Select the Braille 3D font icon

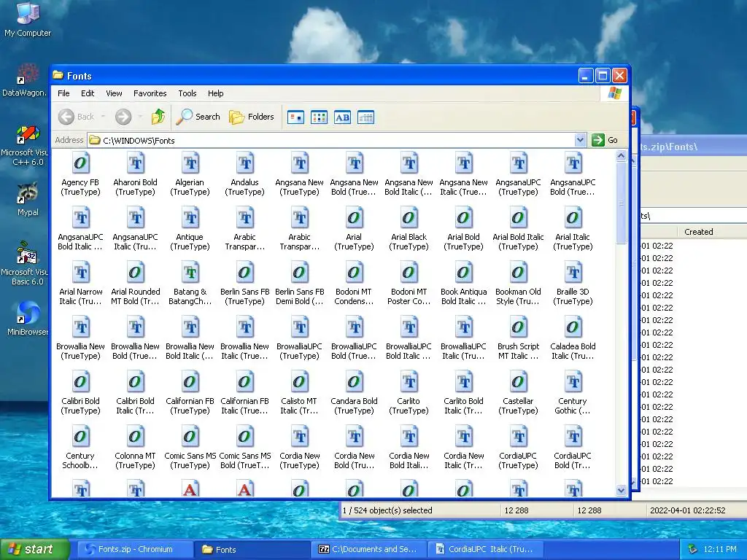[x=573, y=273]
